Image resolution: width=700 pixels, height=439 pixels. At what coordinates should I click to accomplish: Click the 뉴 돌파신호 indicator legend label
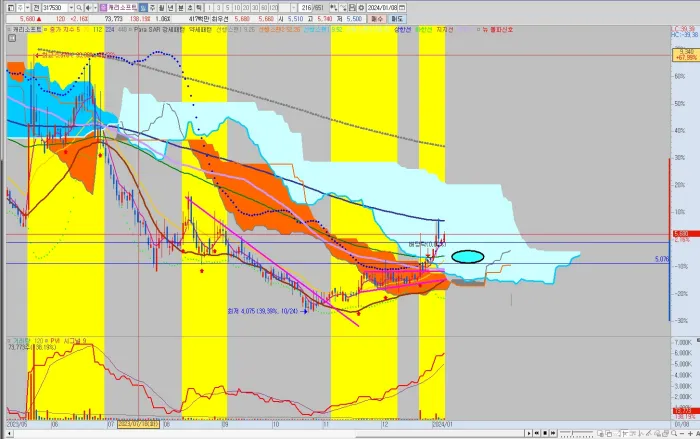497,29
